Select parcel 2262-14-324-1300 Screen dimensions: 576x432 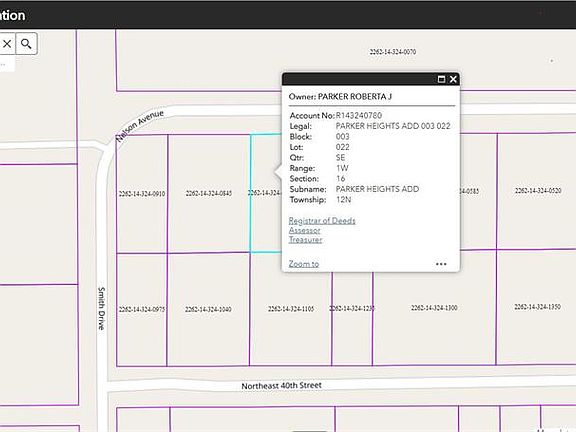tap(434, 307)
